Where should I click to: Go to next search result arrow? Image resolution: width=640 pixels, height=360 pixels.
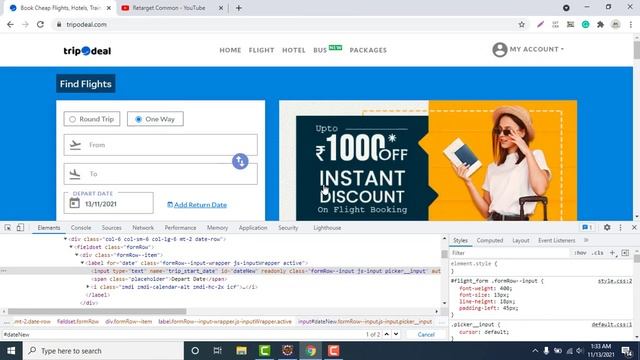tap(396, 334)
